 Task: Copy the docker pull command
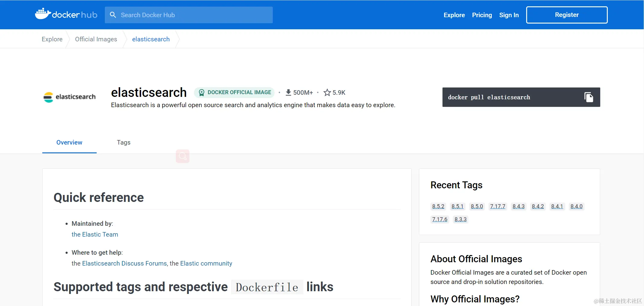tap(589, 97)
